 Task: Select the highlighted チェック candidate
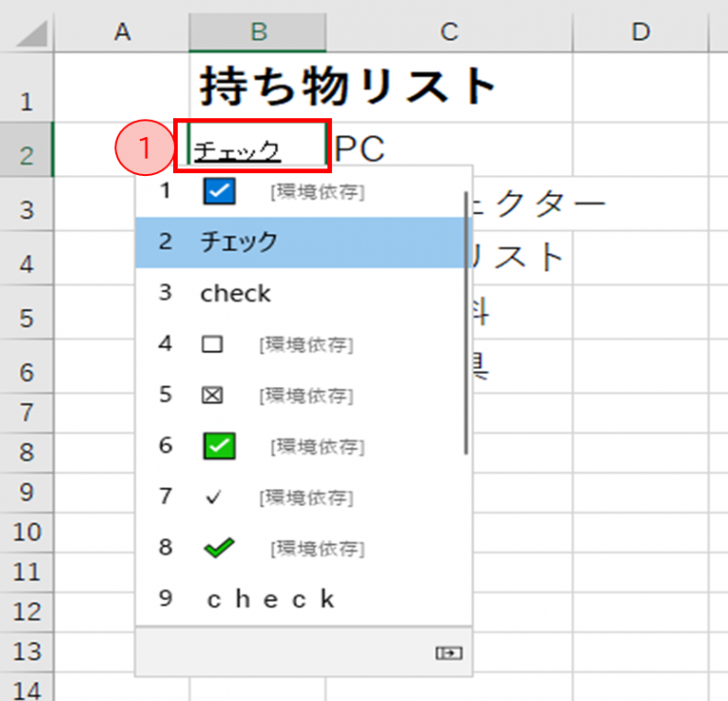pos(239,242)
